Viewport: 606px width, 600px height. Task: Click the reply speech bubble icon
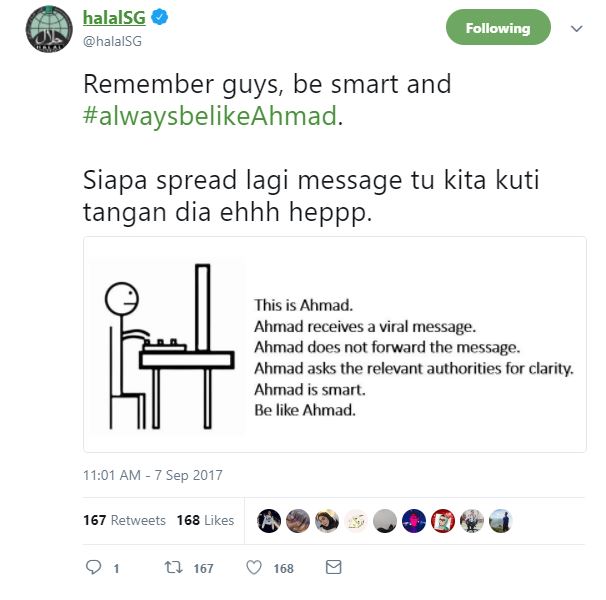[93, 567]
